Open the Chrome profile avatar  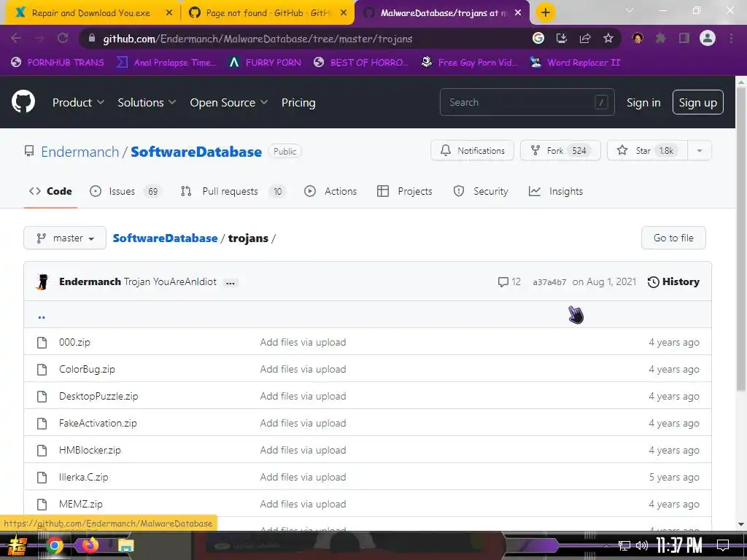(x=708, y=38)
